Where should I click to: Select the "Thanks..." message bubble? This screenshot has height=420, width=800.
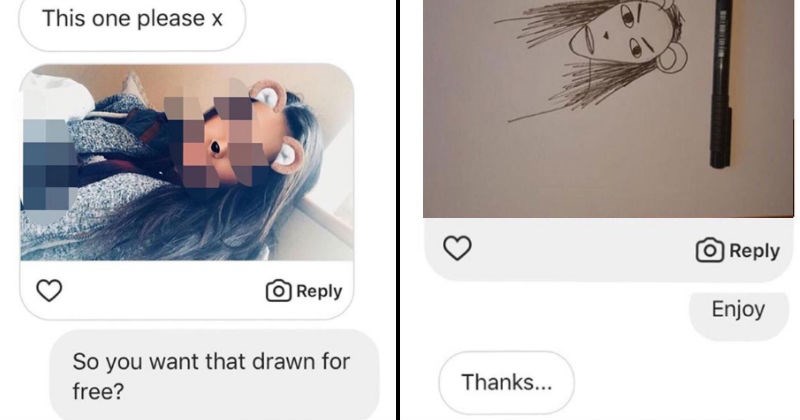[507, 381]
